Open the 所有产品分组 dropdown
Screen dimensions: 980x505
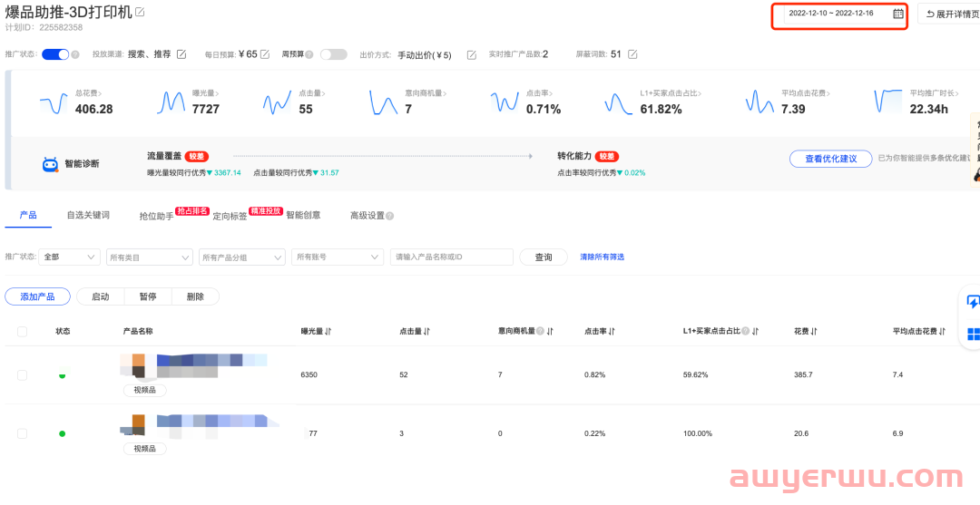[x=241, y=257]
